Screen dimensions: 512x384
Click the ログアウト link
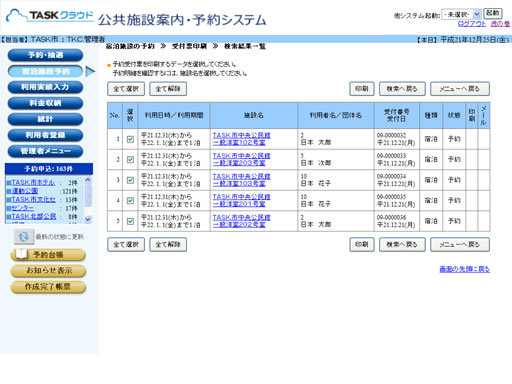coord(472,24)
